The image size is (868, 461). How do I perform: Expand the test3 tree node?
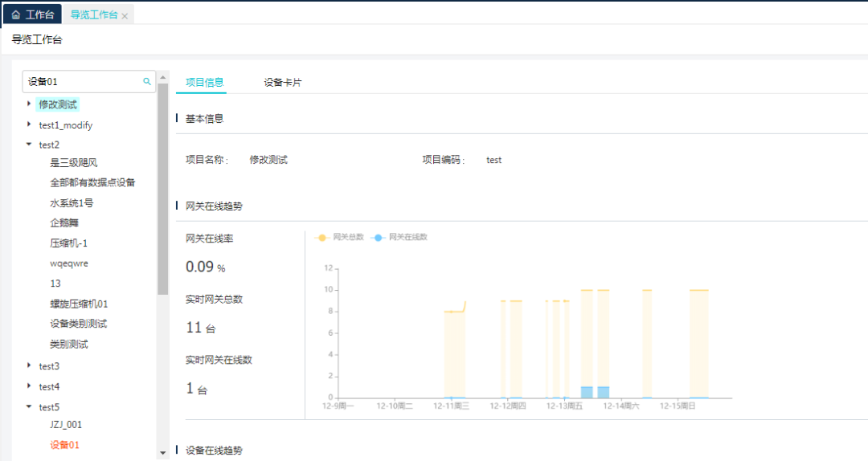(x=29, y=365)
